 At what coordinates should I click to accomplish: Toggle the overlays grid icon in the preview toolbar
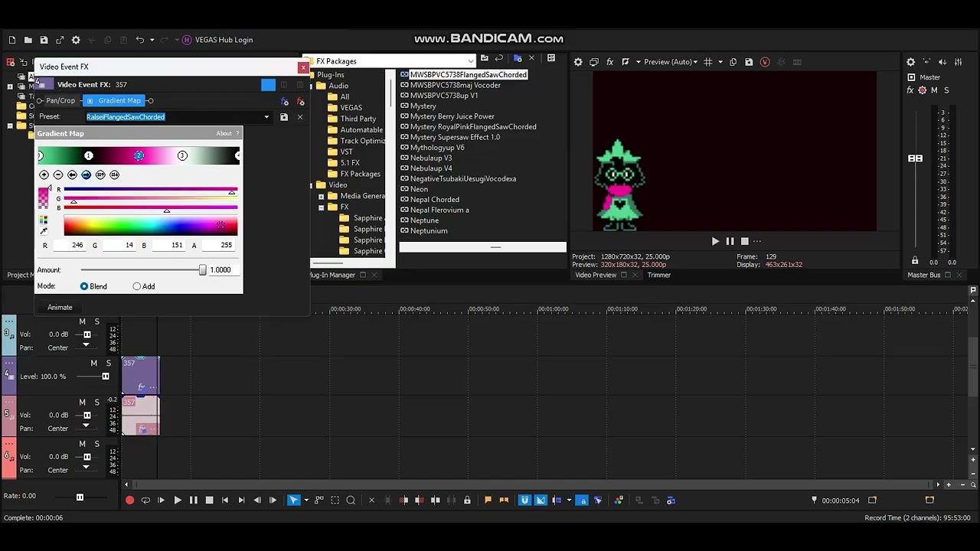[x=708, y=62]
